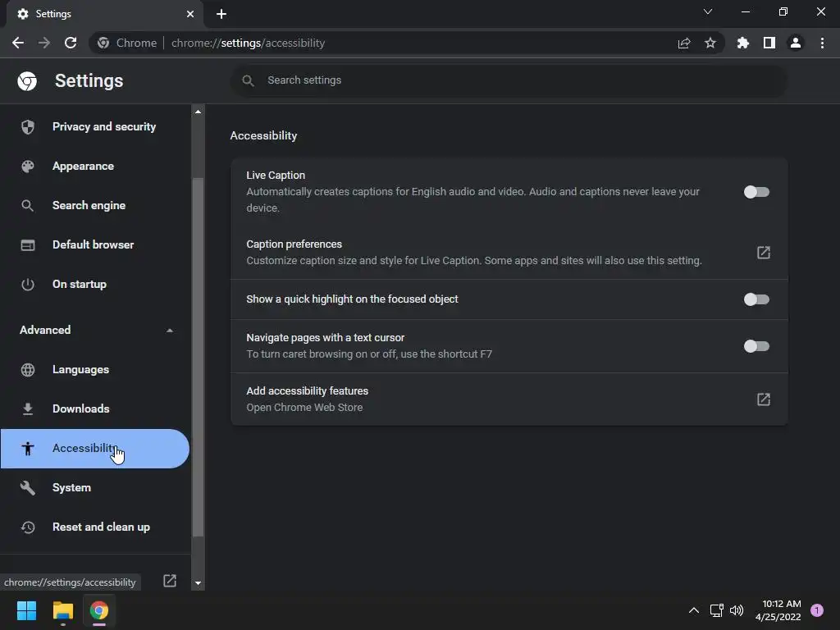This screenshot has width=840, height=630.
Task: Open the side panel icon
Action: 769,43
